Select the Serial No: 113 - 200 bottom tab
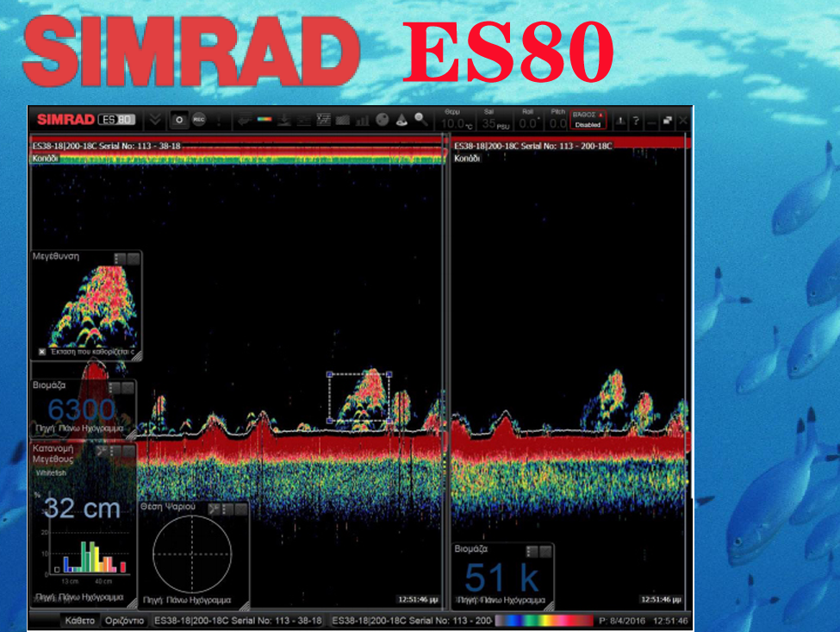Image resolution: width=840 pixels, height=632 pixels. [x=412, y=621]
